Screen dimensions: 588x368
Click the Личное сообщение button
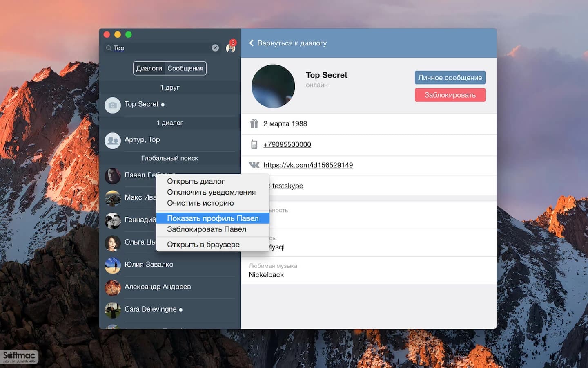point(450,78)
